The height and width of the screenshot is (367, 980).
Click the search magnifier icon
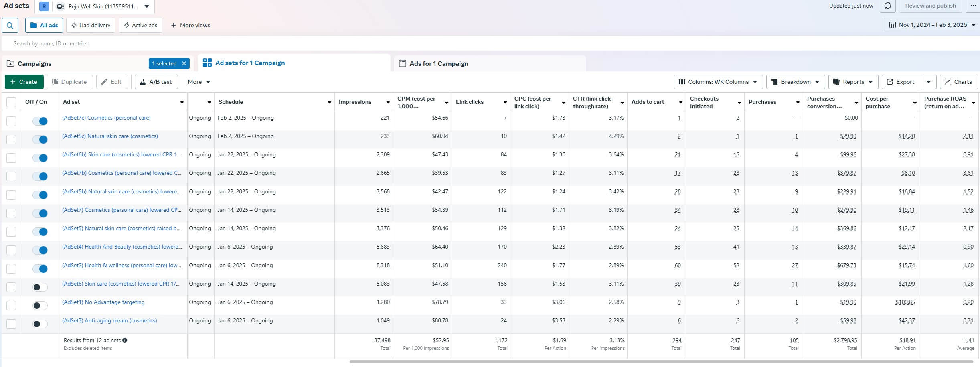10,25
